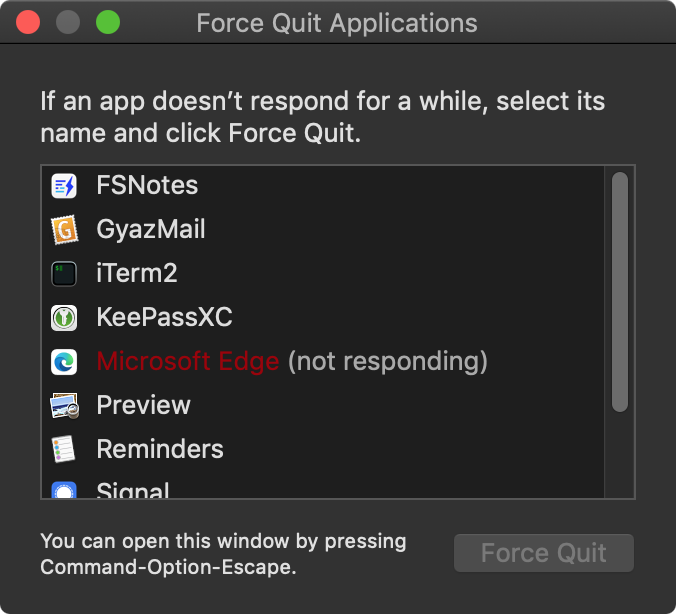676x614 pixels.
Task: Click the KeePassXC key icon
Action: pos(64,317)
